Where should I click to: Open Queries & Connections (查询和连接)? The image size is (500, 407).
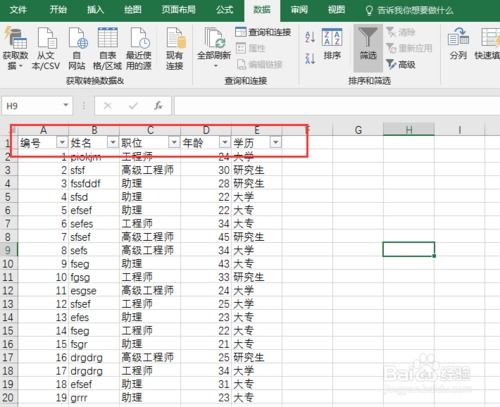(x=263, y=32)
